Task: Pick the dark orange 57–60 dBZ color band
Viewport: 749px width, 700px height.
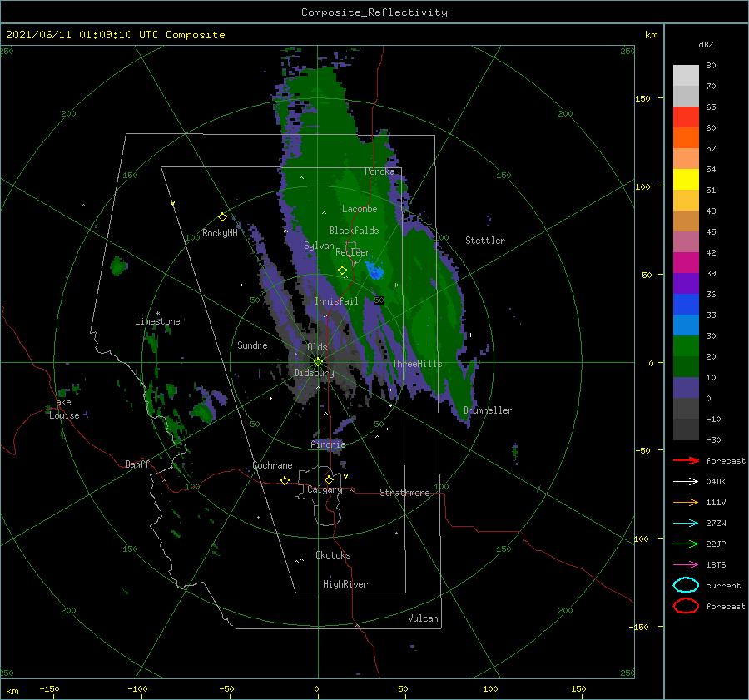Action: pyautogui.click(x=686, y=138)
